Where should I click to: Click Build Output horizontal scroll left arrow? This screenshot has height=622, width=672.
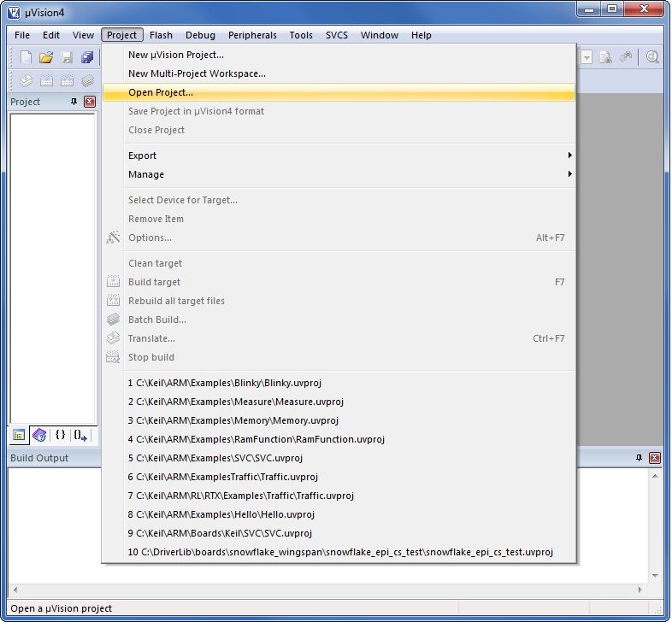15,590
